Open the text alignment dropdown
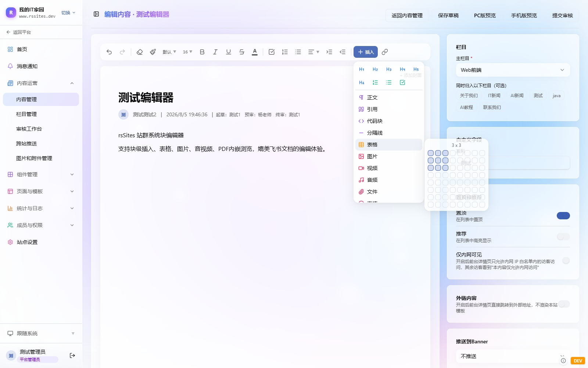The height and width of the screenshot is (368, 588). point(313,52)
